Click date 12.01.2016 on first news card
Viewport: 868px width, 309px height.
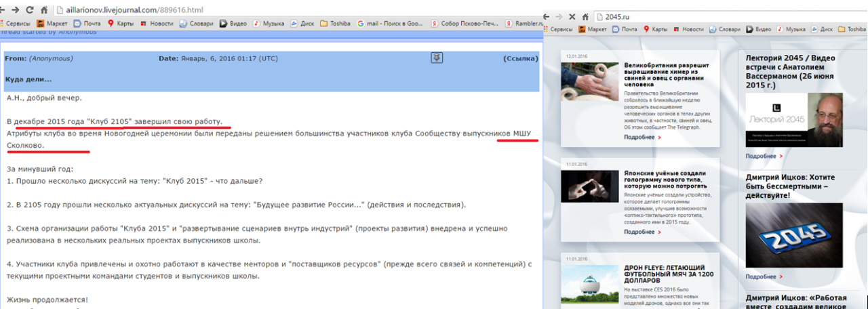tap(576, 56)
